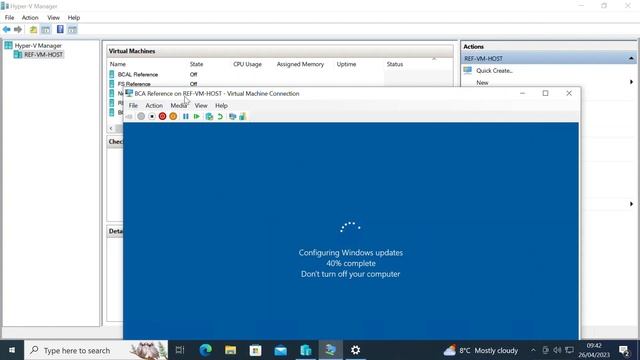This screenshot has height=360, width=640.
Task: Click the Up one level folder icon
Action: (x=33, y=29)
